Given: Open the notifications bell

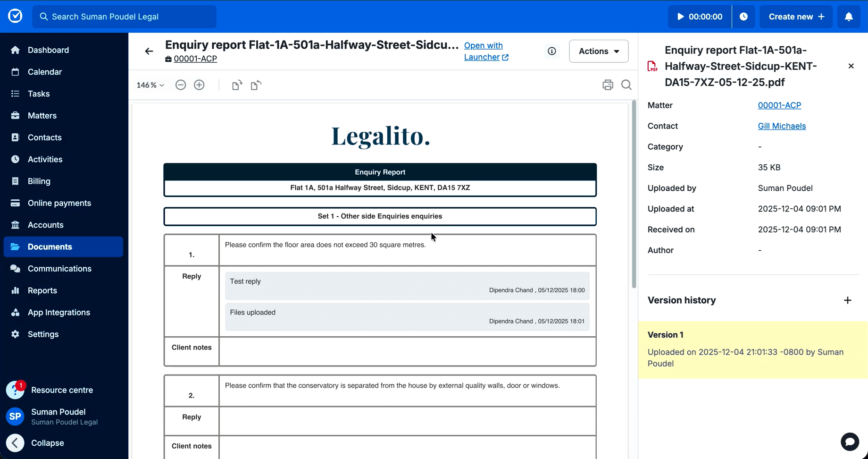Looking at the screenshot, I should click(849, 17).
